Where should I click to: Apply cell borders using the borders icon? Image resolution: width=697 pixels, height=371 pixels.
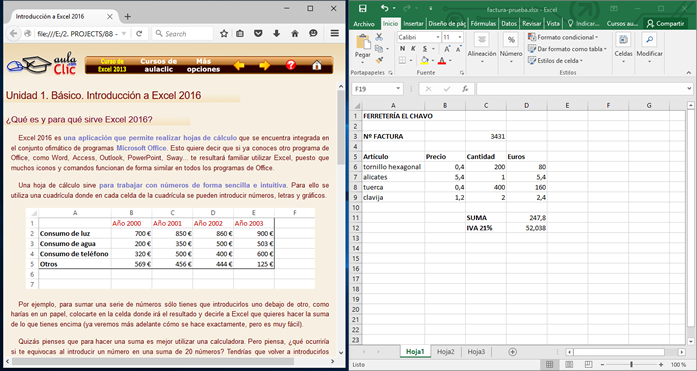coord(402,60)
